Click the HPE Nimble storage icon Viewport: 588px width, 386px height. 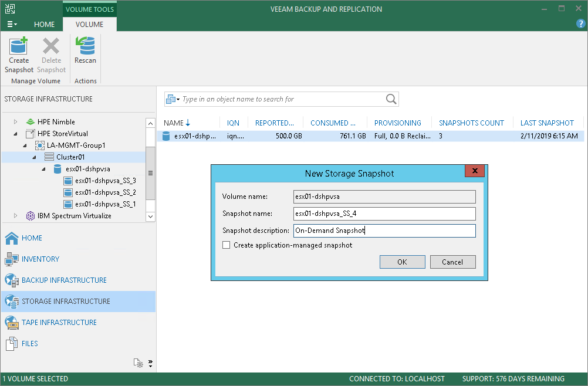point(31,122)
